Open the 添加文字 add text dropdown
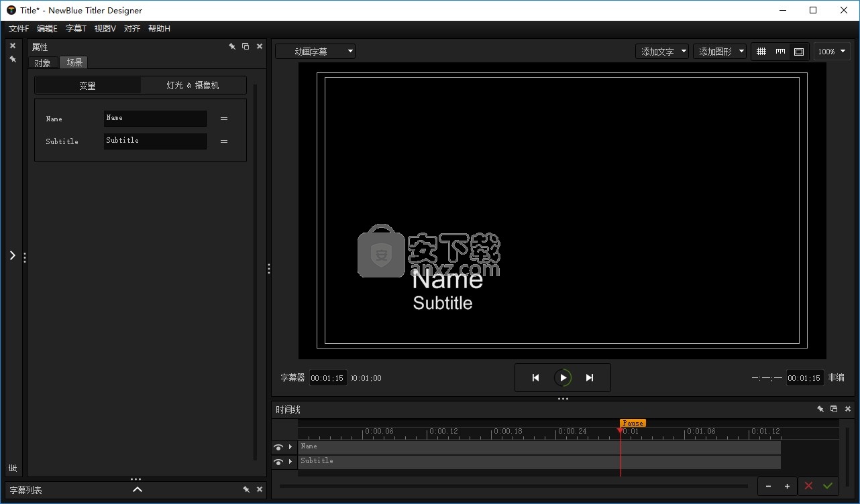Image resolution: width=860 pixels, height=504 pixels. [662, 52]
